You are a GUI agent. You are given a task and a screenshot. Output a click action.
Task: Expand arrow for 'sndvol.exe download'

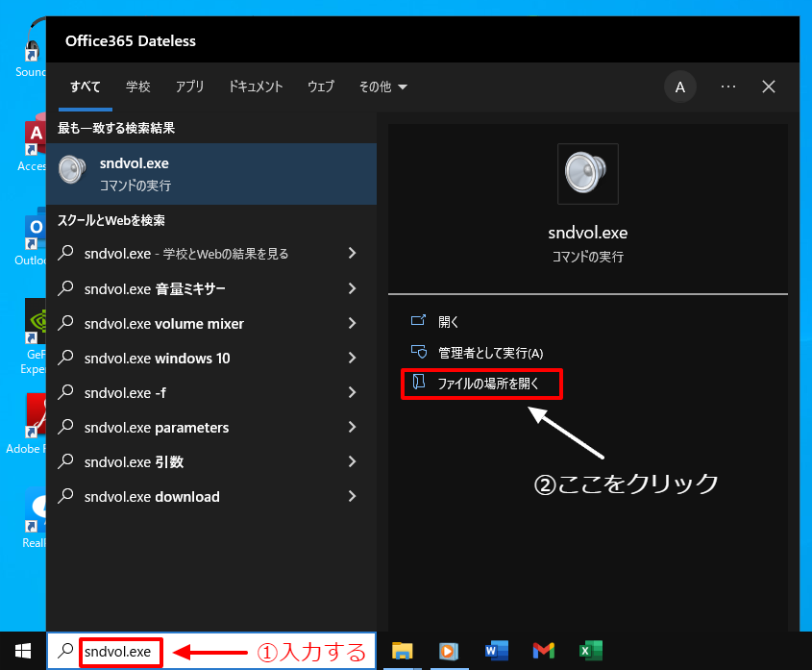352,496
